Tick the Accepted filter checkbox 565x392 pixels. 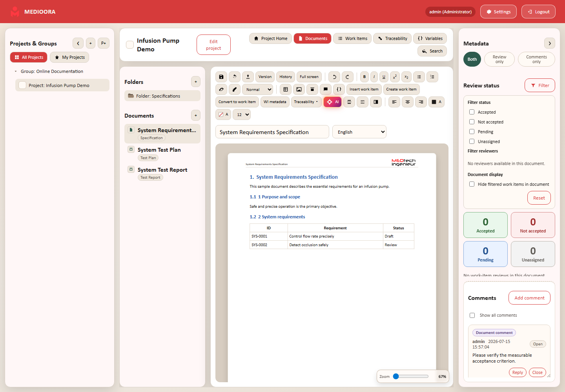pyautogui.click(x=472, y=112)
